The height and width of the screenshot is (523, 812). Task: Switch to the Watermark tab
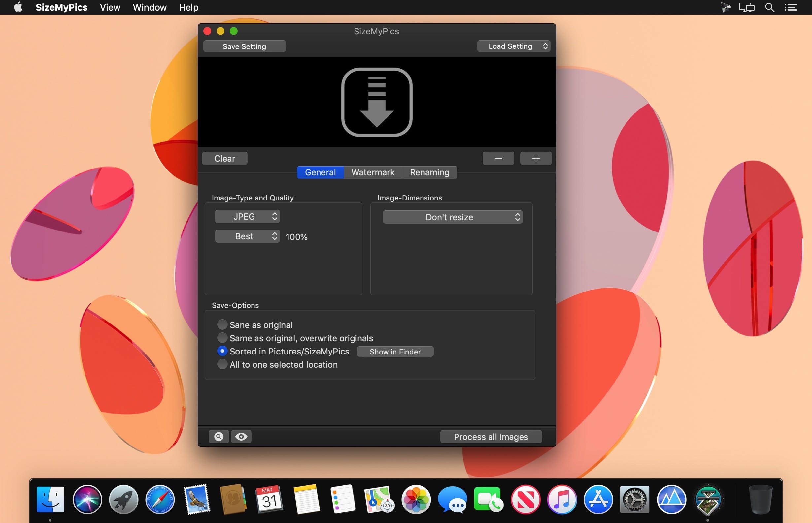pyautogui.click(x=373, y=172)
